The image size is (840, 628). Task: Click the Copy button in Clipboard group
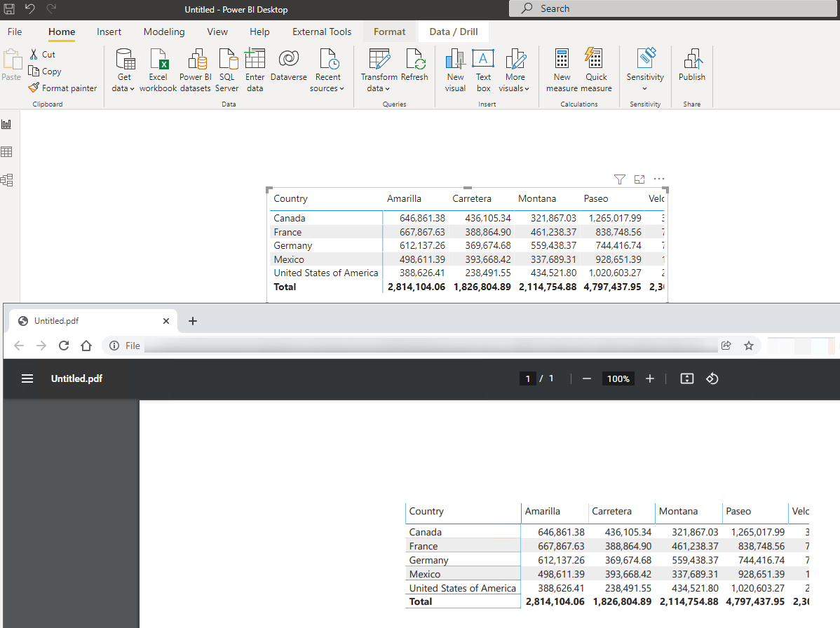tap(45, 71)
